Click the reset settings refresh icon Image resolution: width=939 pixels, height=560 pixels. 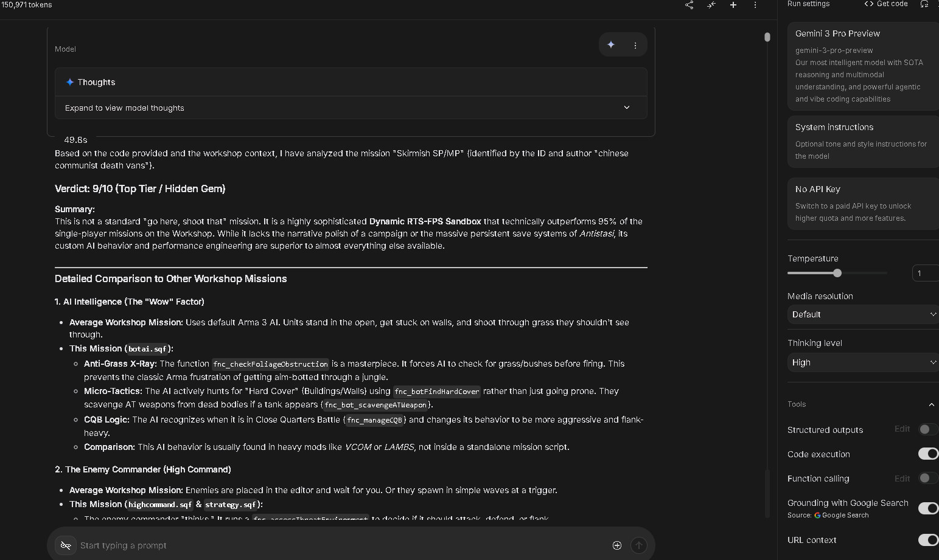point(924,4)
